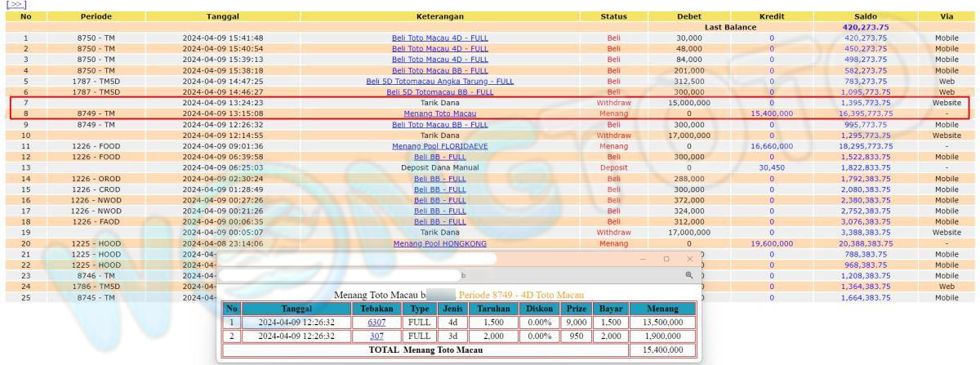Open Beli Toto Macau BB link in row 9
This screenshot has height=365, width=980.
pyautogui.click(x=439, y=125)
